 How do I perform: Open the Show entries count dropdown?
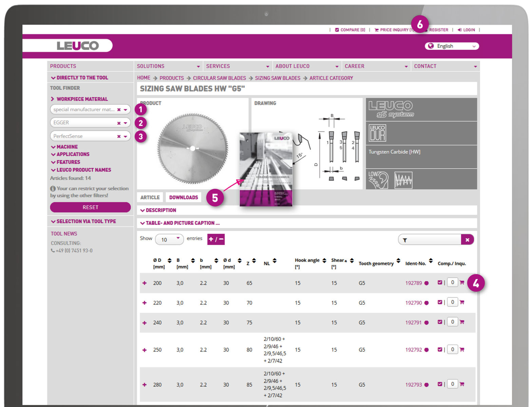pyautogui.click(x=169, y=239)
